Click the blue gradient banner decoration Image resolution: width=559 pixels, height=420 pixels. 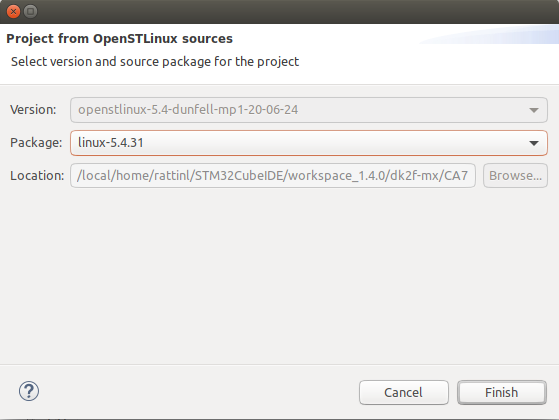click(x=492, y=35)
